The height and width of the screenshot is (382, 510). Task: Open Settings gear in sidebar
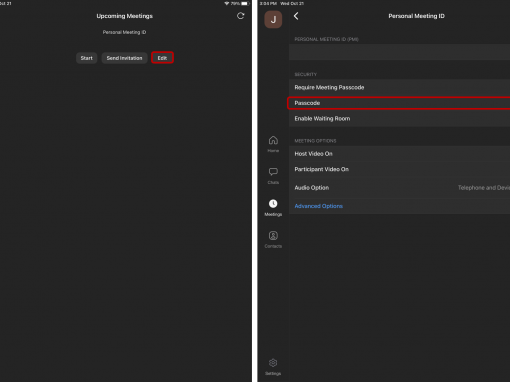(x=273, y=367)
